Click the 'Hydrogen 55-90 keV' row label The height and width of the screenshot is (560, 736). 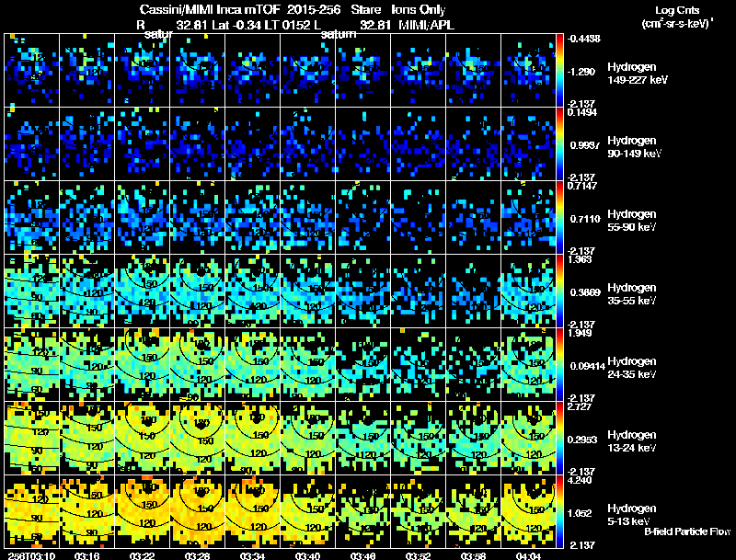pyautogui.click(x=632, y=221)
